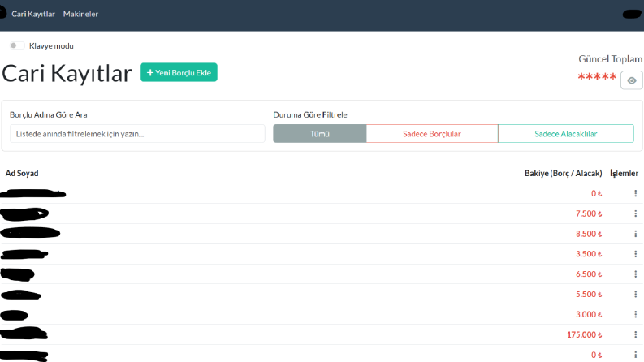Toggle Klavye modu switch
The width and height of the screenshot is (644, 362).
tap(17, 45)
